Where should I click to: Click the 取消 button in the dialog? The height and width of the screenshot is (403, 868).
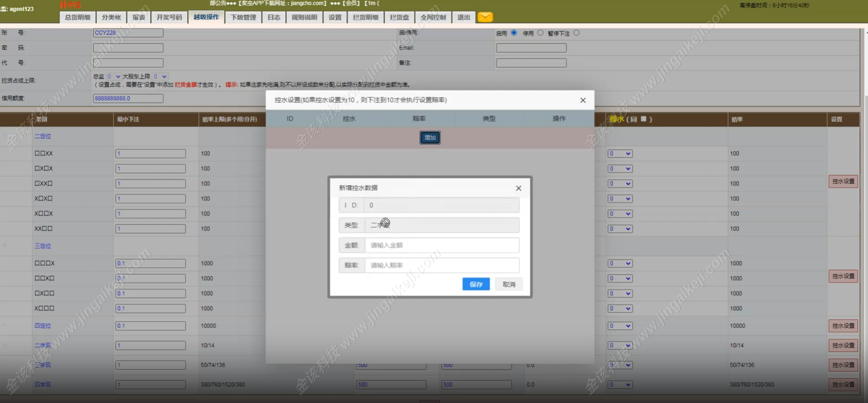509,284
